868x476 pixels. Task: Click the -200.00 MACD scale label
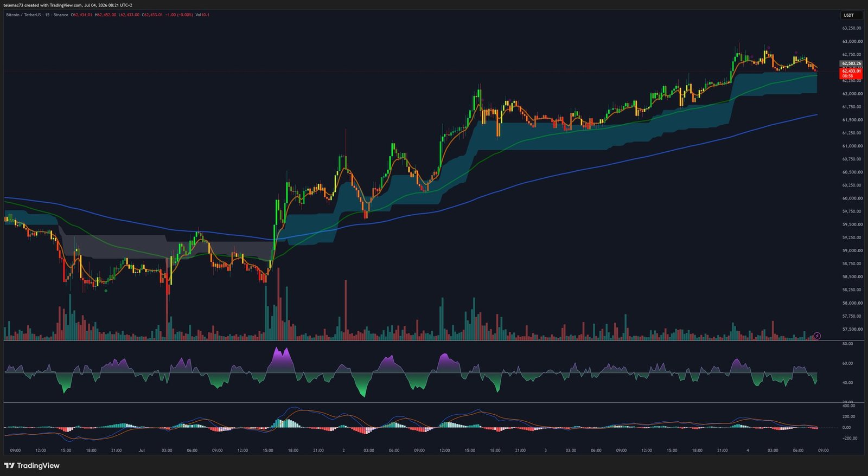coord(850,438)
